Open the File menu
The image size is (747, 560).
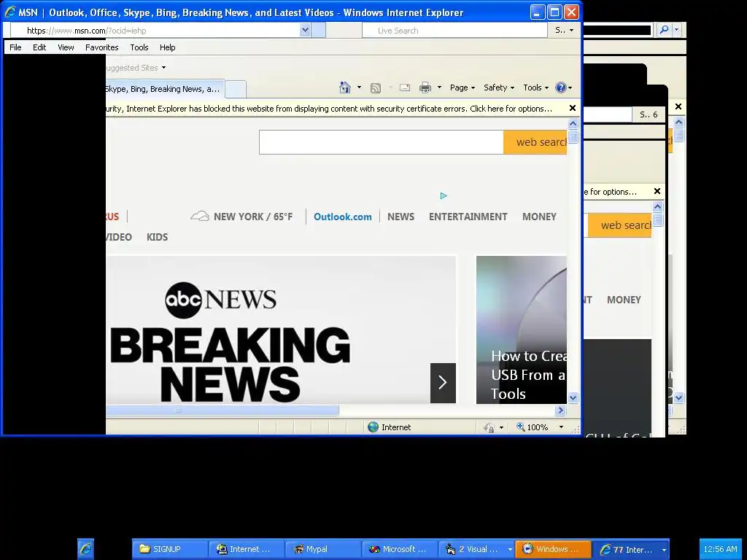[x=15, y=47]
